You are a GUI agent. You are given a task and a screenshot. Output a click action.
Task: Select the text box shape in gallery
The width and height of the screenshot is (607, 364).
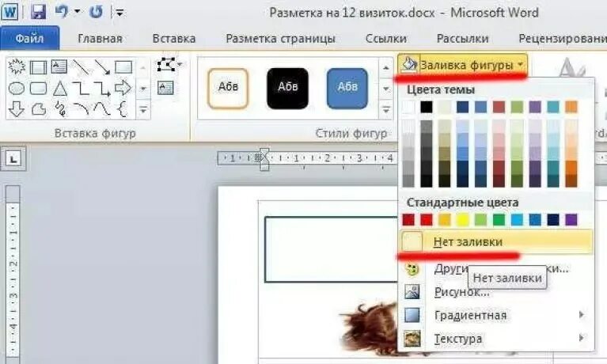59,67
